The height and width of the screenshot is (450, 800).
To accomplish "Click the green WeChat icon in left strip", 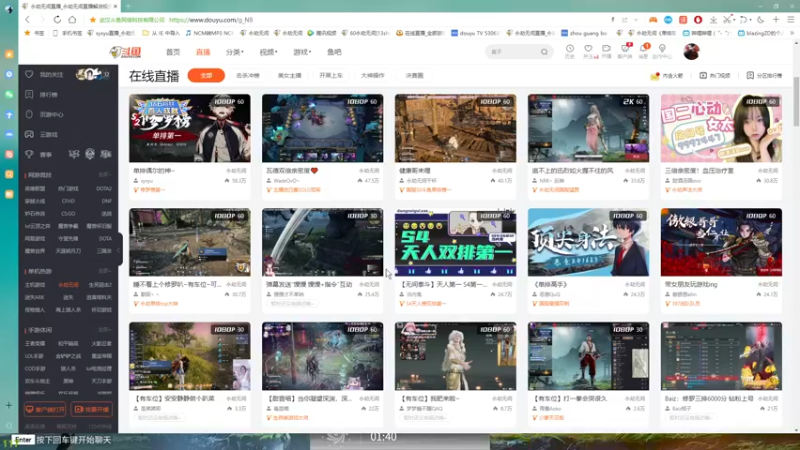I will [x=9, y=94].
